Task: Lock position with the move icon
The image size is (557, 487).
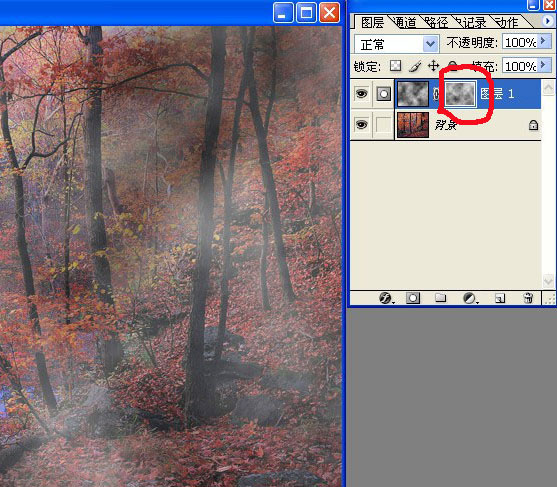Action: tap(433, 66)
